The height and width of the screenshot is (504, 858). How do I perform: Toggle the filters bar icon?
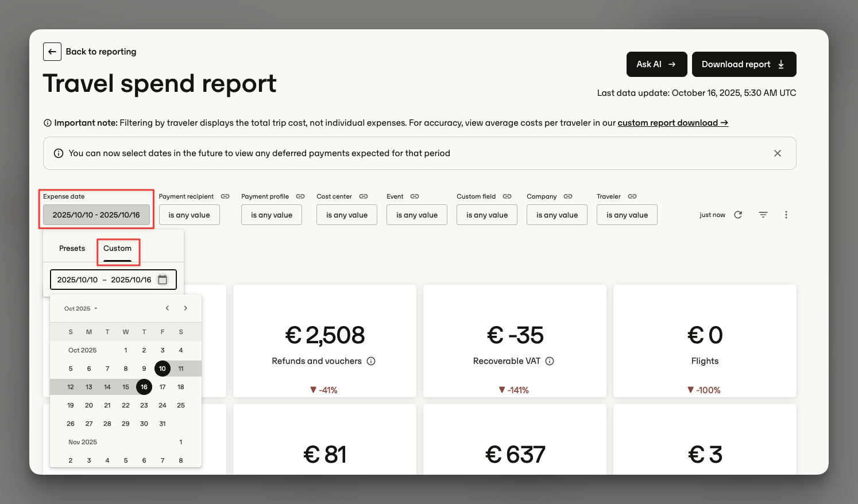pos(763,215)
